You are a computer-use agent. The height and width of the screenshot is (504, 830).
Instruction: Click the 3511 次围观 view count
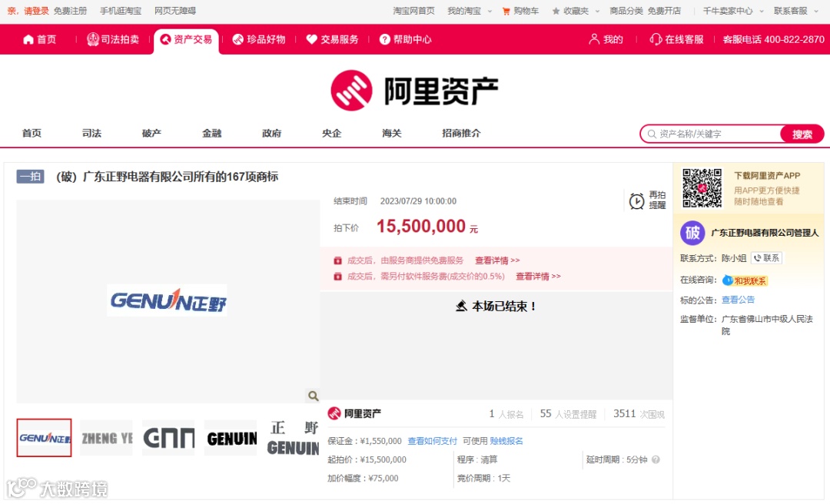(639, 414)
